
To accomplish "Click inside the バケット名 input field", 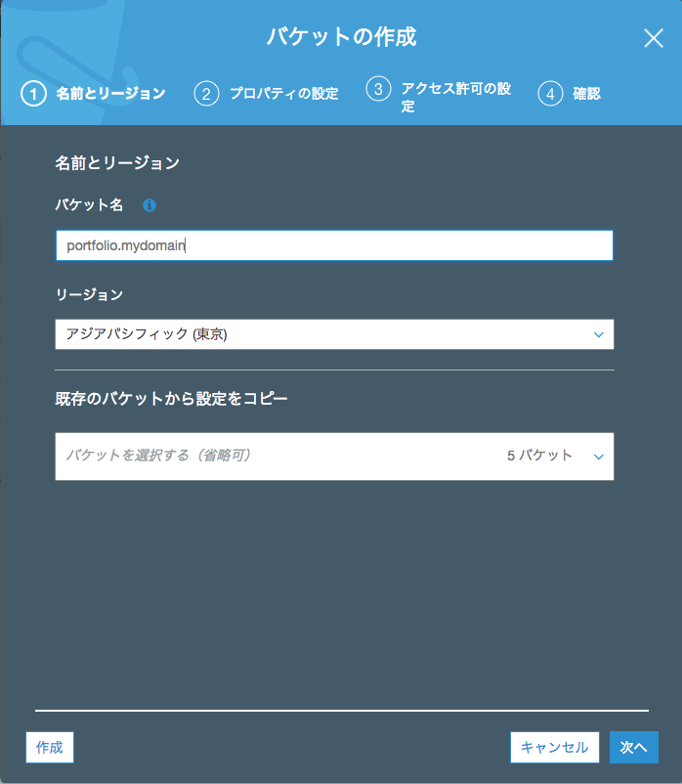I will pyautogui.click(x=334, y=245).
